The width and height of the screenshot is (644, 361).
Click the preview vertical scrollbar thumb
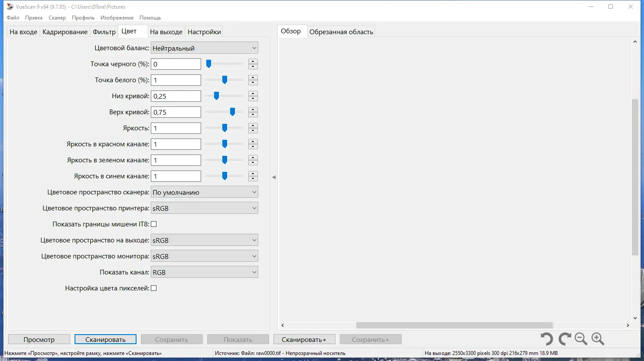[x=635, y=177]
